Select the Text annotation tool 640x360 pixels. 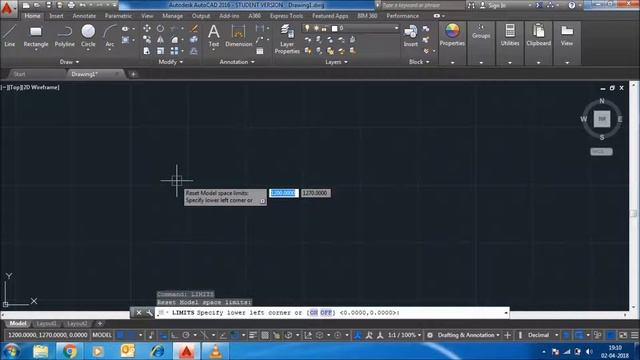[213, 36]
